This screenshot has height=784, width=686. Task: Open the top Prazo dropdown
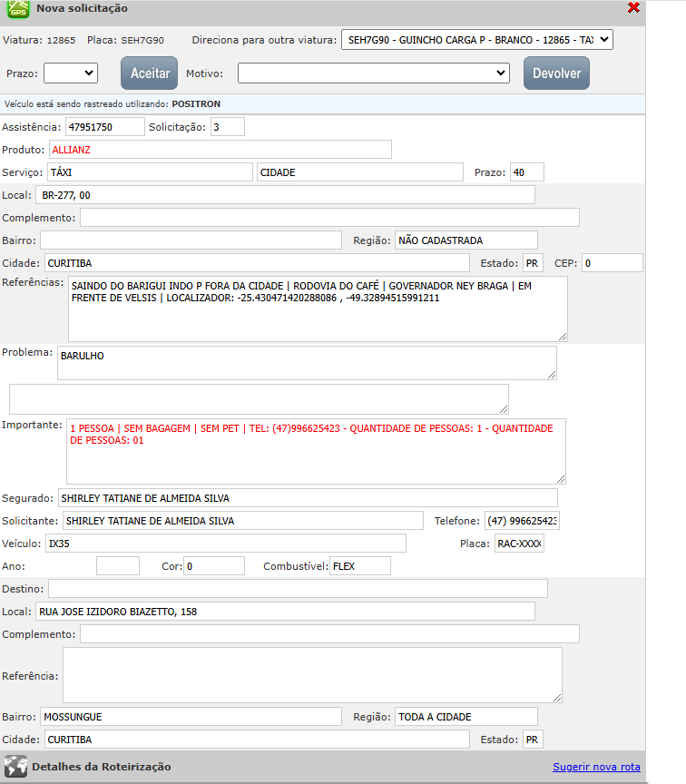click(x=71, y=73)
